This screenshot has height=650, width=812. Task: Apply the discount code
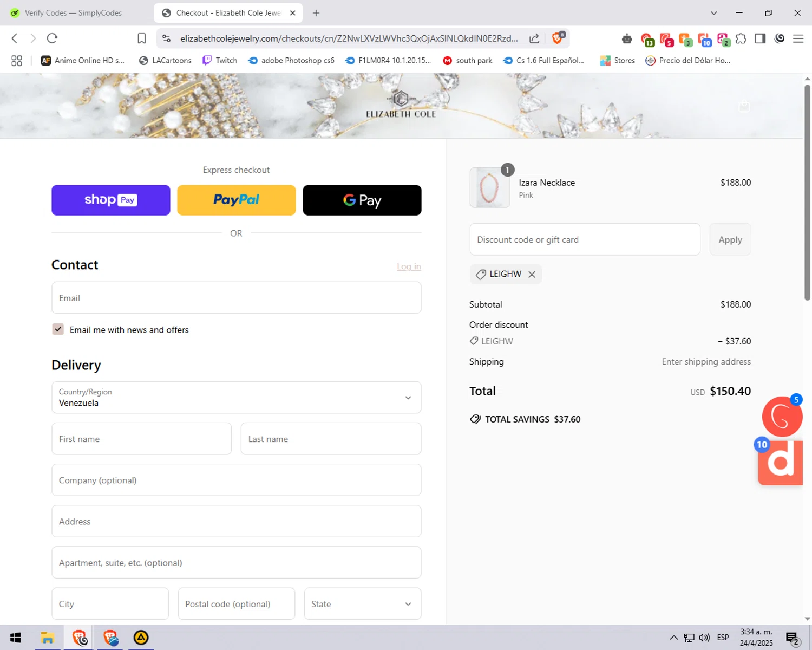click(x=730, y=239)
